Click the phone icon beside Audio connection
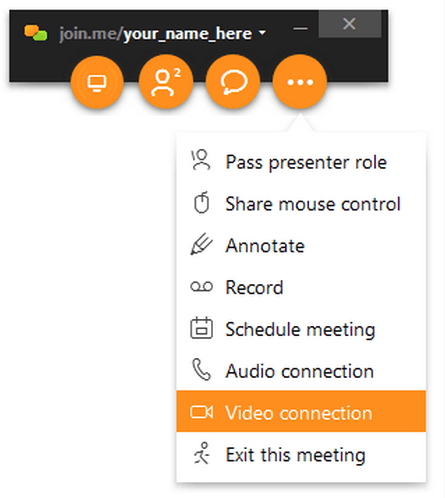This screenshot has height=498, width=445. (201, 370)
